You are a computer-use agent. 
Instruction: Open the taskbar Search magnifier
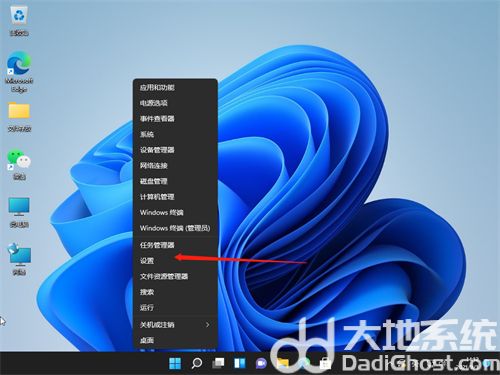click(197, 363)
